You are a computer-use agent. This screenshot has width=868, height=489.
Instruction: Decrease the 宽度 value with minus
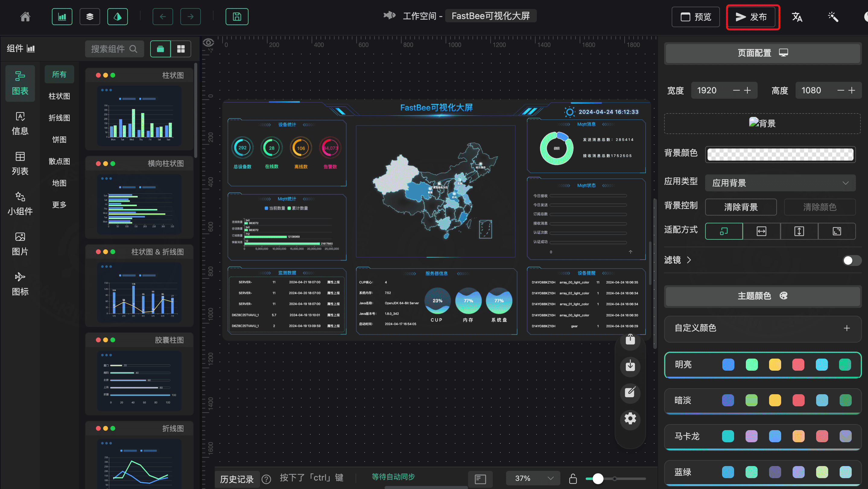[x=736, y=90]
